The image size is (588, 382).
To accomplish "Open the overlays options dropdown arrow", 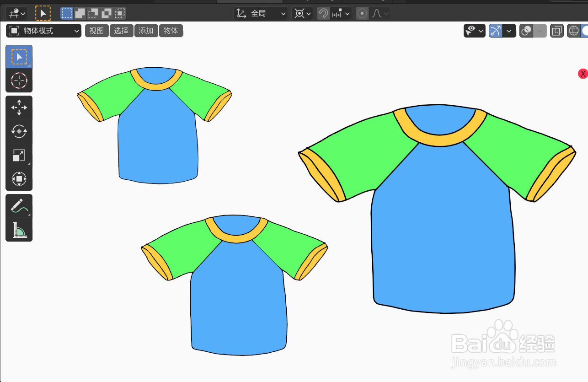I will coord(540,31).
